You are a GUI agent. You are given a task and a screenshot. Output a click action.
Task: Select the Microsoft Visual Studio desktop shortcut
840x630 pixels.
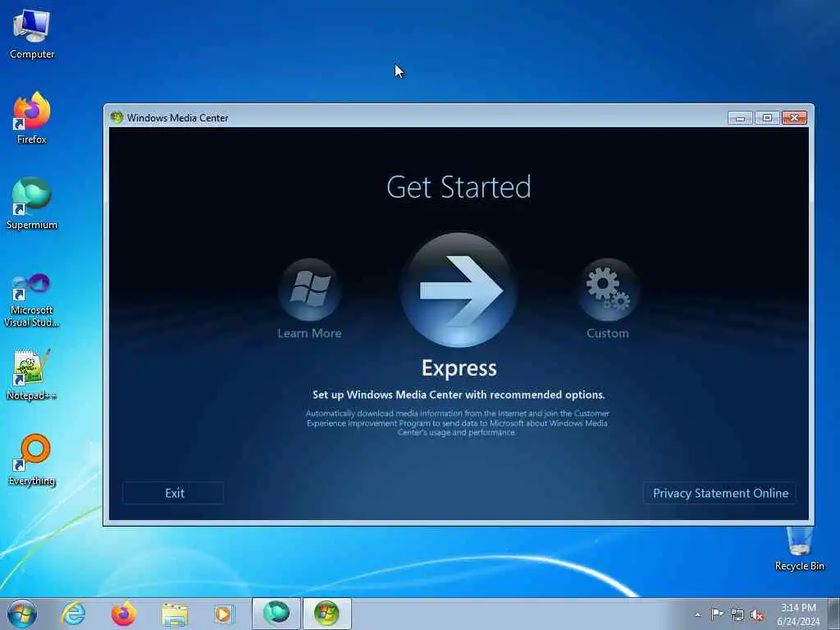[32, 300]
